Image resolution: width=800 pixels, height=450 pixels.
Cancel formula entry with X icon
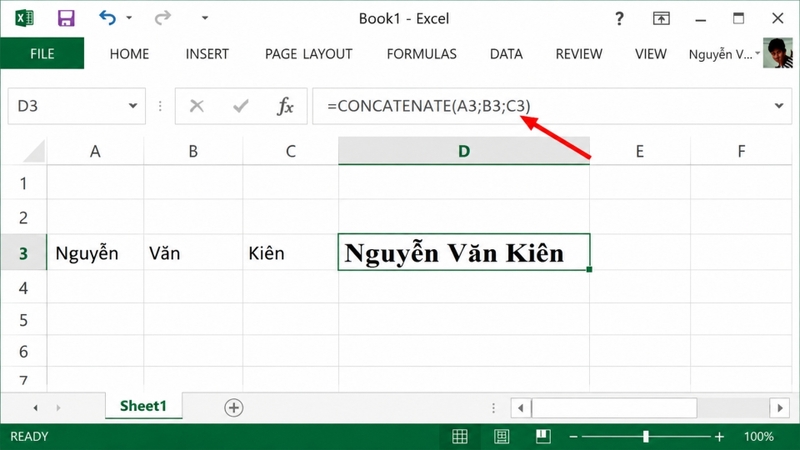[x=196, y=106]
